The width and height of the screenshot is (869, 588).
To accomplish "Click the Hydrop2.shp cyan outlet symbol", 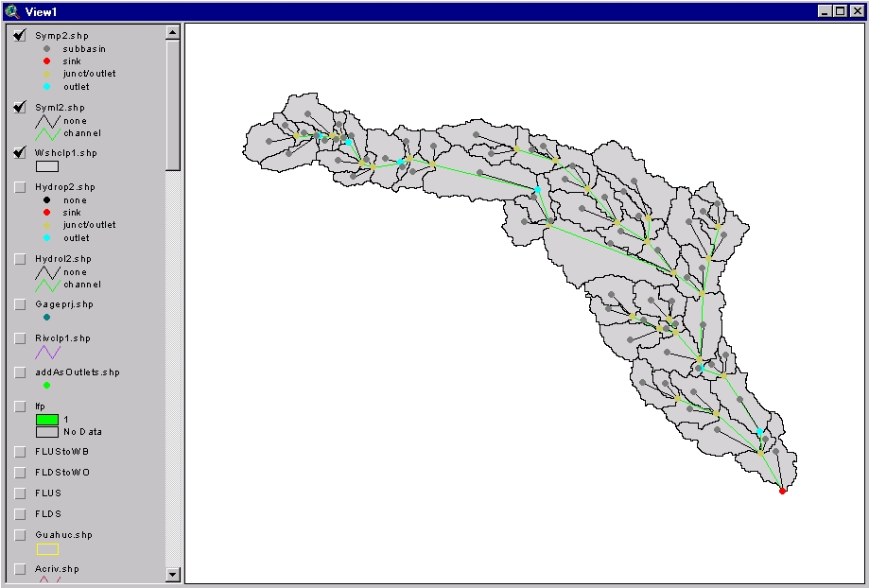I will [x=46, y=237].
